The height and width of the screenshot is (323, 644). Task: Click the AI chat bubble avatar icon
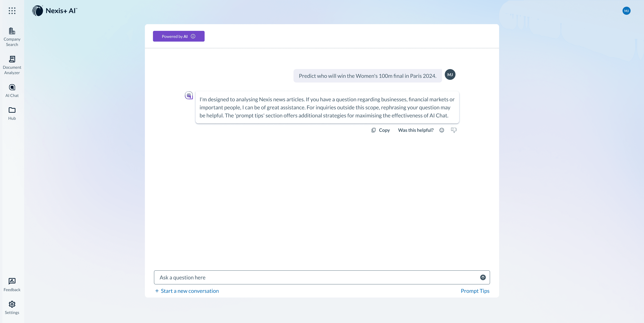[189, 95]
